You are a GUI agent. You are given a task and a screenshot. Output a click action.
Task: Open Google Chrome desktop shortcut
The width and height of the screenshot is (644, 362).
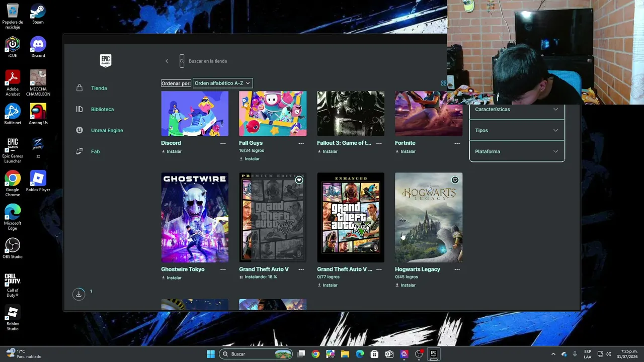tap(13, 184)
